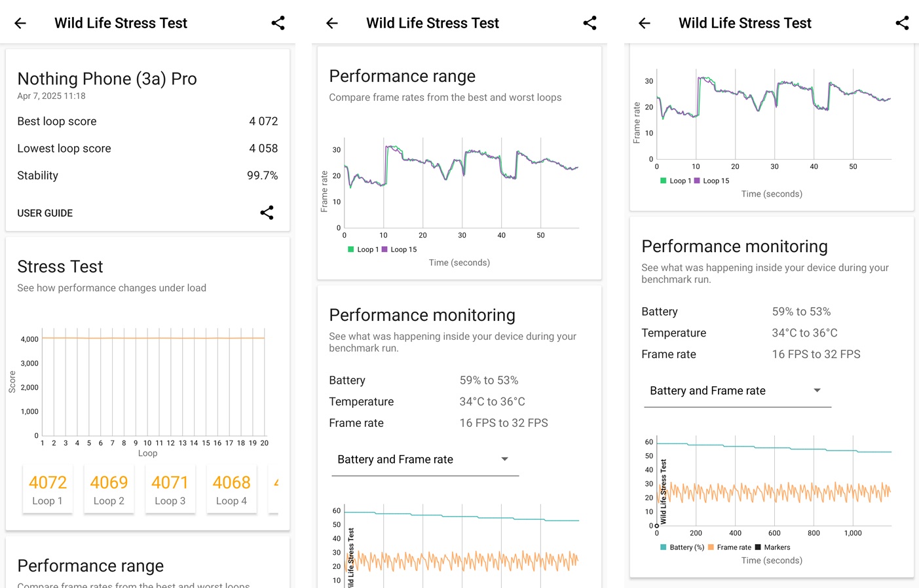This screenshot has height=588, width=919.
Task: Click Battery '59% to 53%' in middle screen
Action: coord(489,380)
